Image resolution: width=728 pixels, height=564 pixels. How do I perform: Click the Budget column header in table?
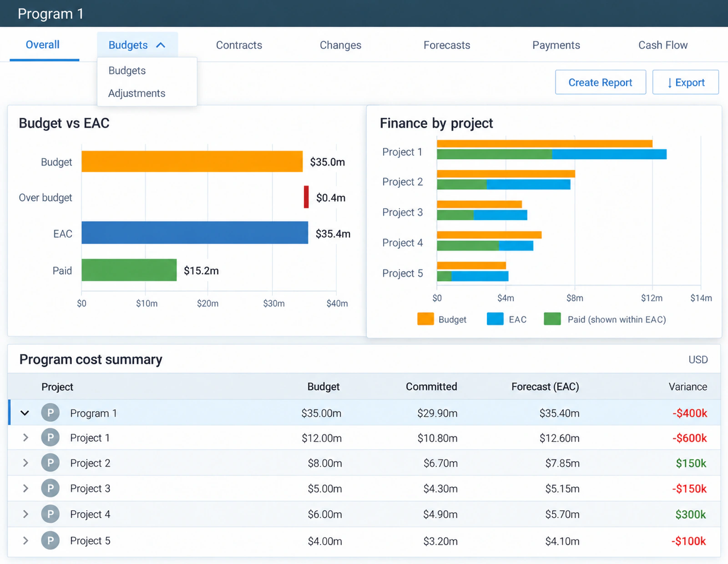pos(324,387)
